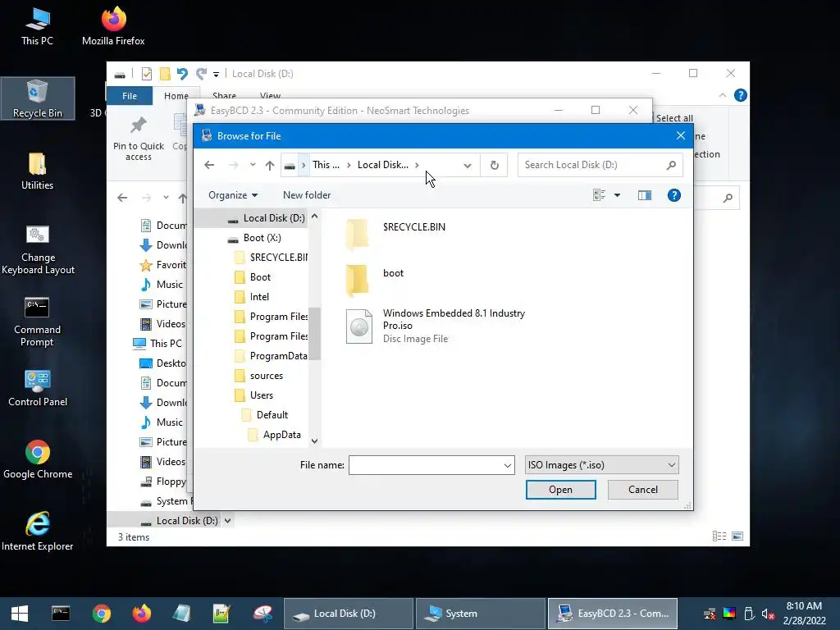840x630 pixels.
Task: Switch to Explorer Home tab
Action: [176, 96]
